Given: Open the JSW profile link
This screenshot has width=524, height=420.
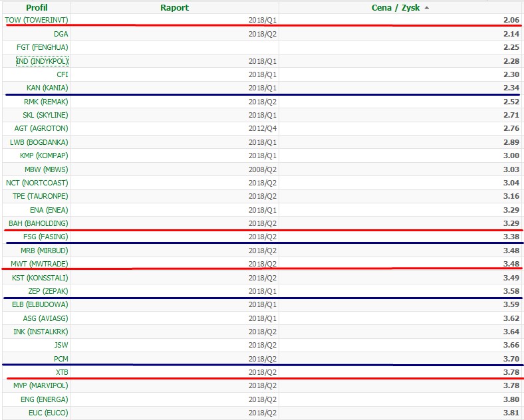Looking at the screenshot, I should (61, 345).
